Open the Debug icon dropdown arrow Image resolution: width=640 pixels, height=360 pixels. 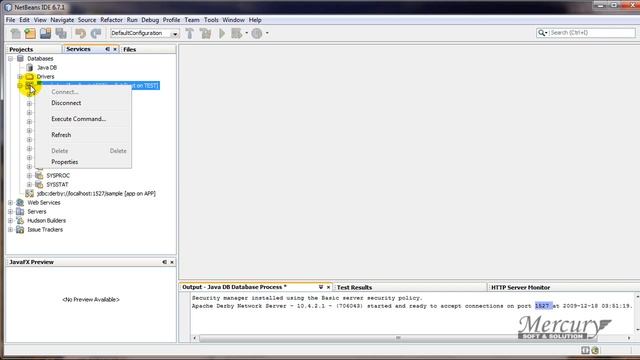(246, 33)
